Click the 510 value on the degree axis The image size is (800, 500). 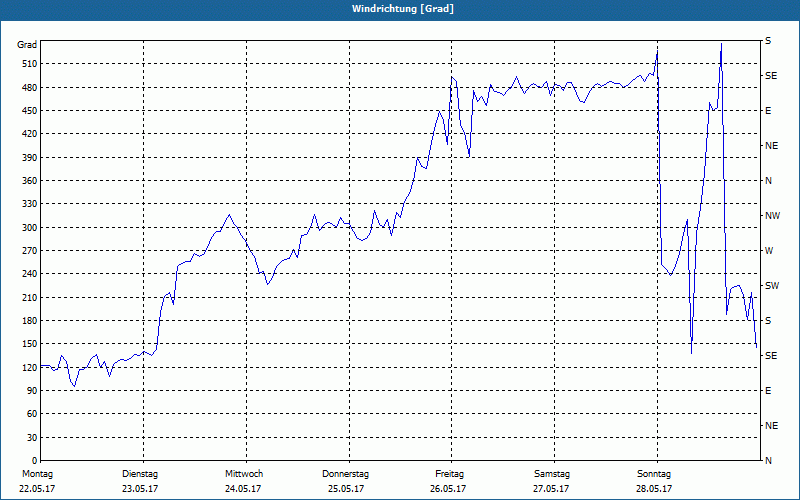pos(30,64)
